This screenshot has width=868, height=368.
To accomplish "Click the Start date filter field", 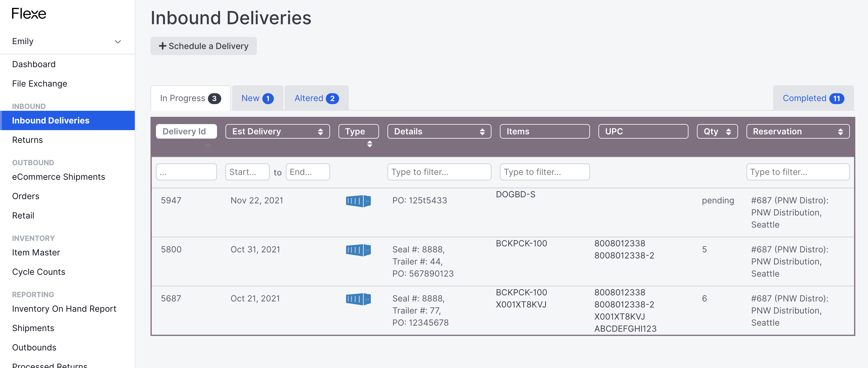I will pos(247,172).
